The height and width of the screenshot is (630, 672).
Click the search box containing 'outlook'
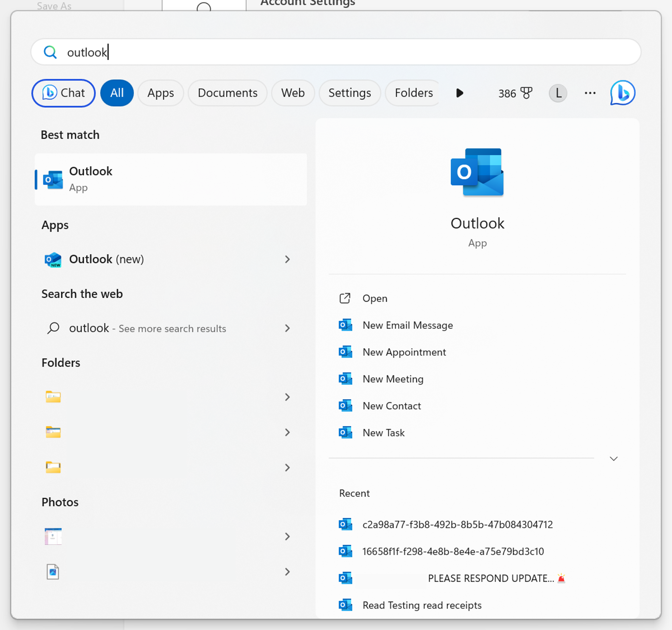[336, 52]
